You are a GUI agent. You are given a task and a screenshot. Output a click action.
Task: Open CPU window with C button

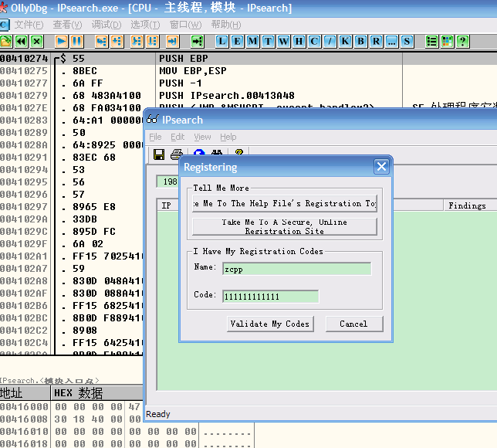click(314, 42)
